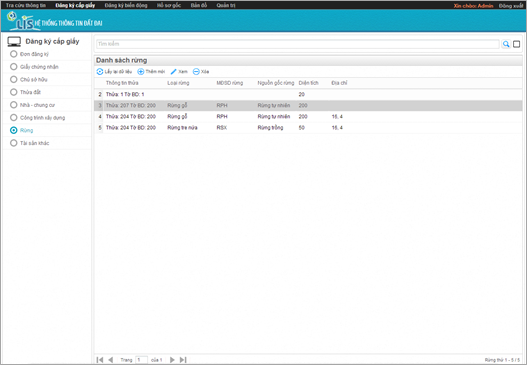This screenshot has width=527, height=365.
Task: Click the search magnifier icon
Action: click(506, 44)
